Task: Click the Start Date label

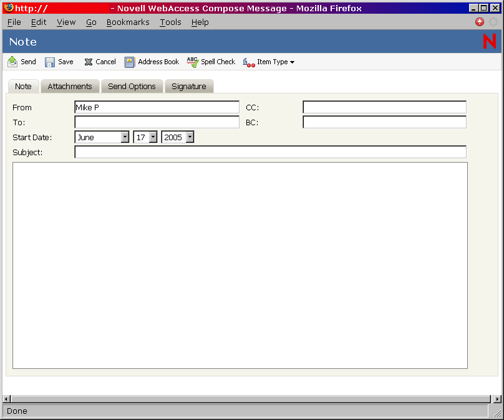Action: pos(32,138)
